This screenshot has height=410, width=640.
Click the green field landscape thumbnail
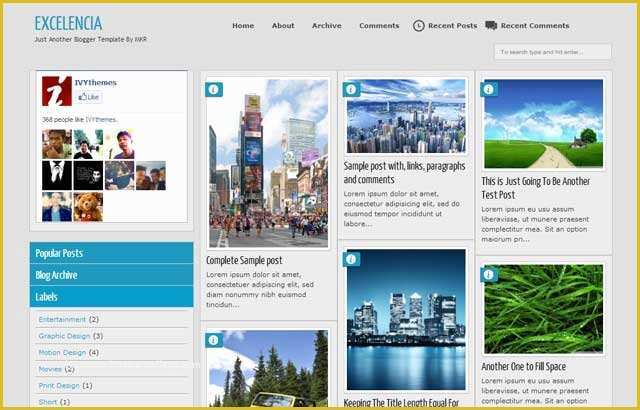point(543,124)
